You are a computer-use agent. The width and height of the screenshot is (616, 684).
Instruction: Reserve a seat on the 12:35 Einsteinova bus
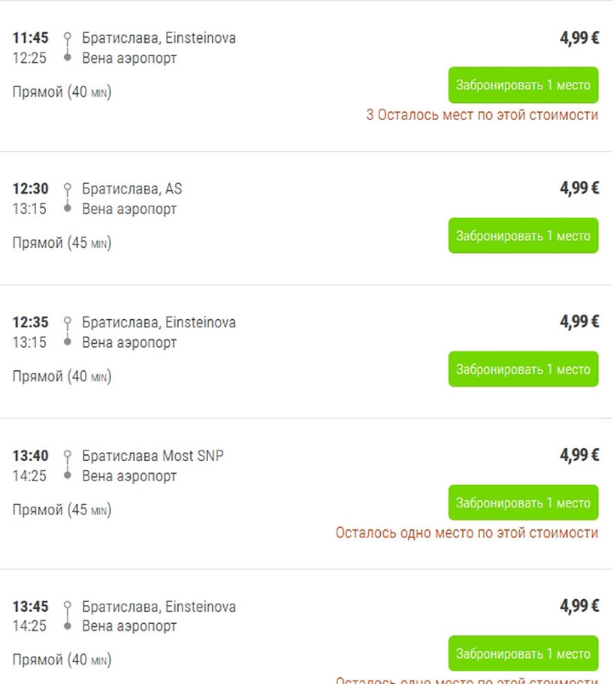[x=523, y=369]
